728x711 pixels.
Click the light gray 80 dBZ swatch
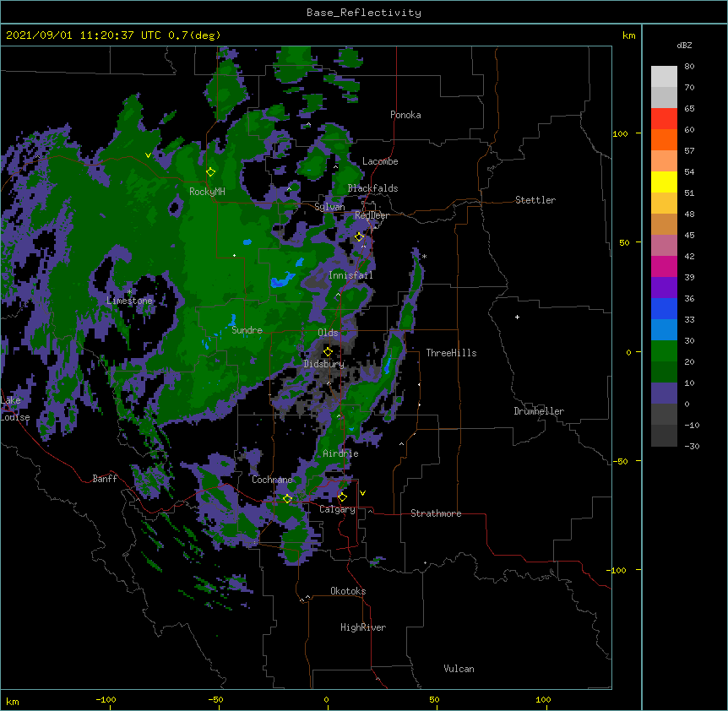click(x=664, y=77)
